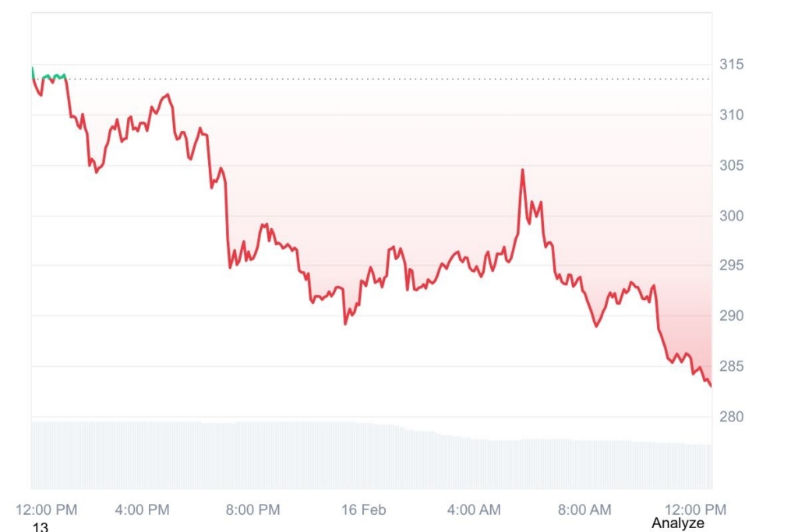
Task: Click the Analyze button
Action: pos(677,523)
